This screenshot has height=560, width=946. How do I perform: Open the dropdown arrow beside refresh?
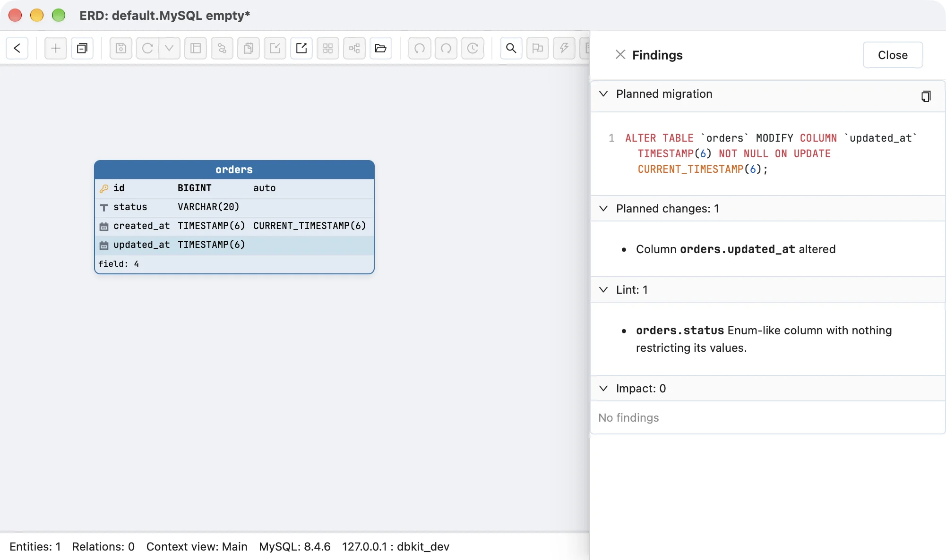click(169, 48)
